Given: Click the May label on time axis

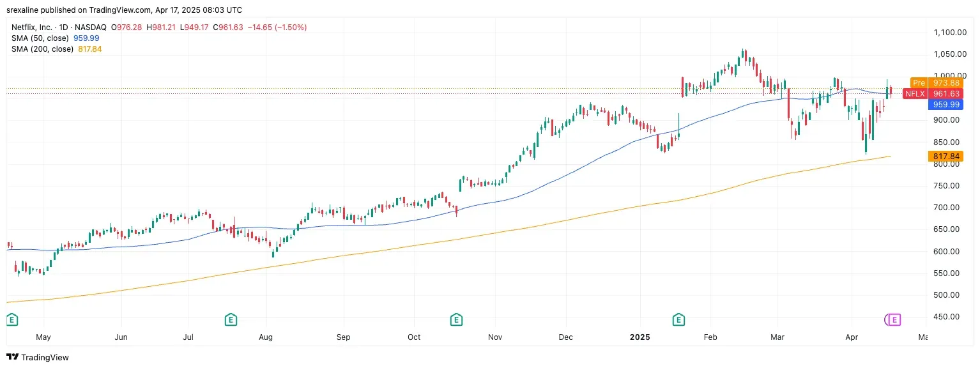Looking at the screenshot, I should coord(43,337).
